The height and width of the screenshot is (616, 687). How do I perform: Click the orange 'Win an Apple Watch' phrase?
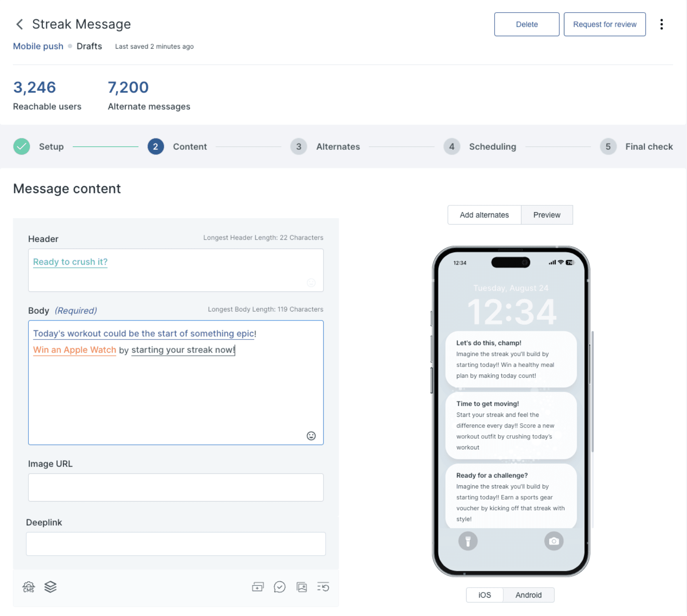pyautogui.click(x=74, y=350)
